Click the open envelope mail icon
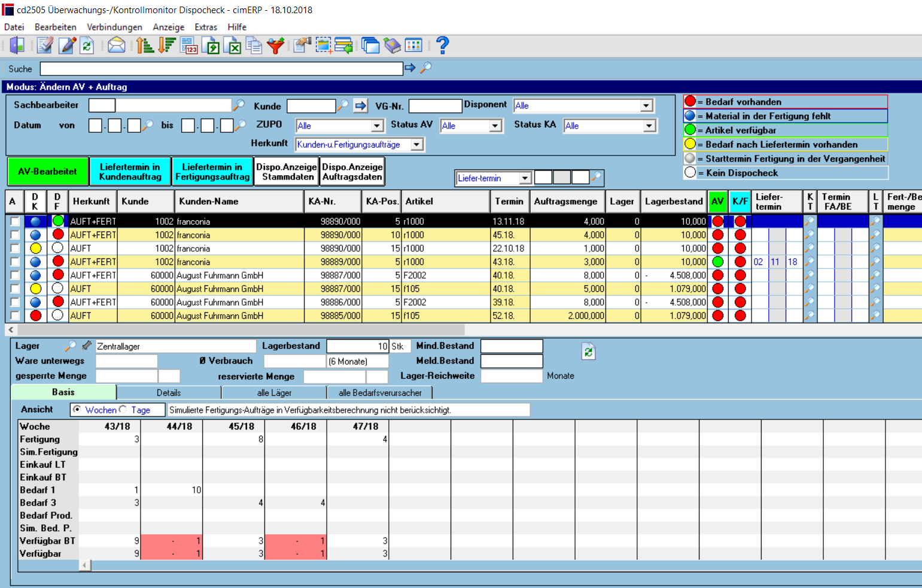Image resolution: width=922 pixels, height=588 pixels. [x=116, y=45]
